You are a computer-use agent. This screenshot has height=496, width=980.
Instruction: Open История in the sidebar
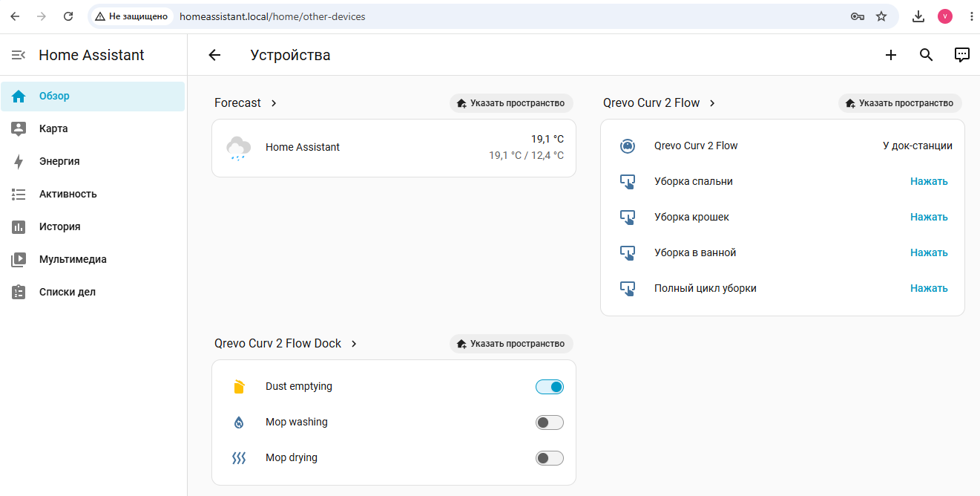93,226
